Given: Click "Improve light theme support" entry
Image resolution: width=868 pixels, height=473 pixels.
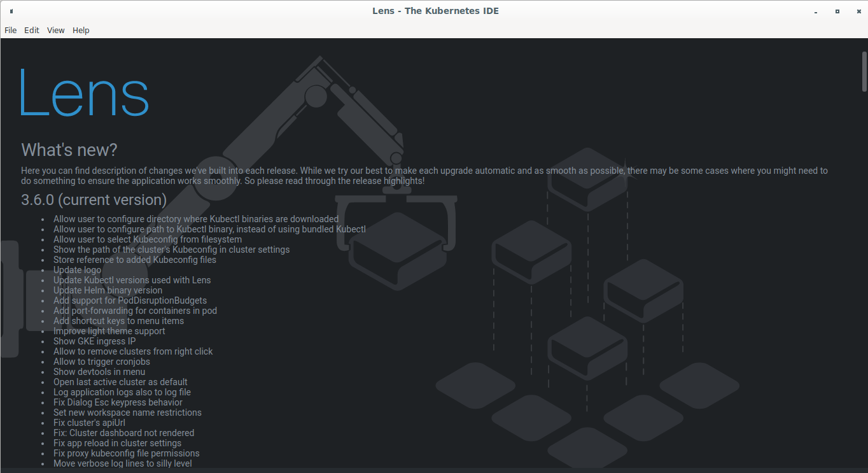Looking at the screenshot, I should click(109, 331).
